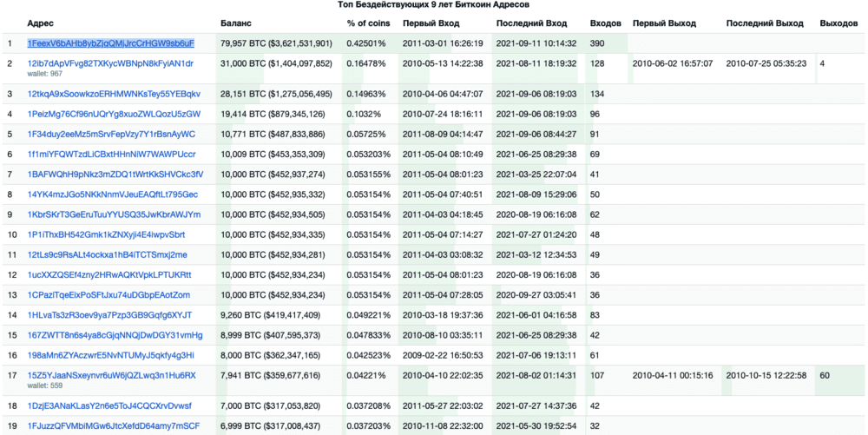Image resolution: width=868 pixels, height=435 pixels.
Task: Click last input date 2021-08-11 18:19:32
Action: click(x=536, y=63)
